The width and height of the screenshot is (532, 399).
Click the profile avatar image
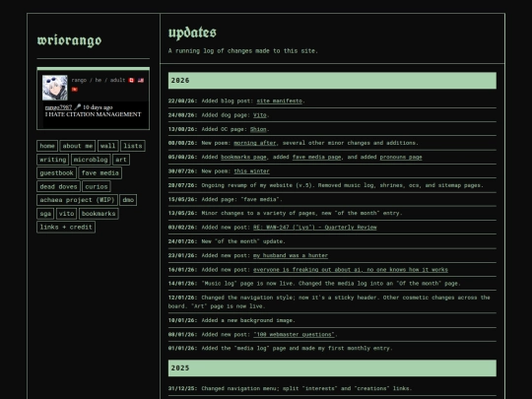54,88
